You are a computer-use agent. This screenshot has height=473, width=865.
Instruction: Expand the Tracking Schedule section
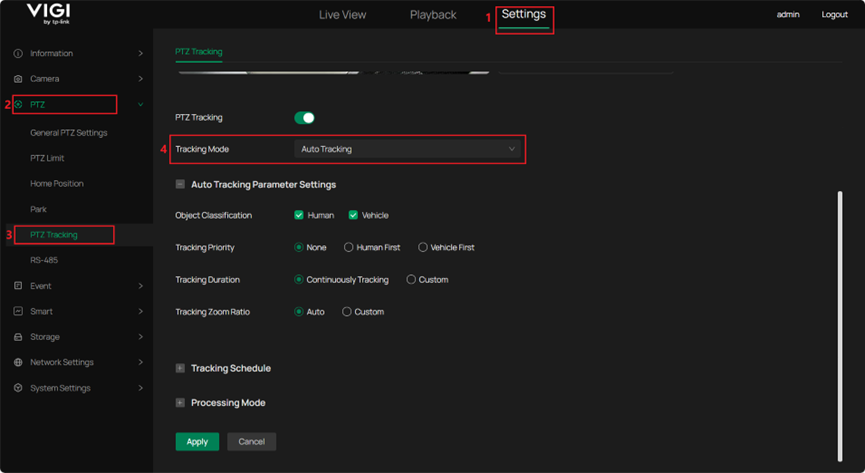click(180, 368)
